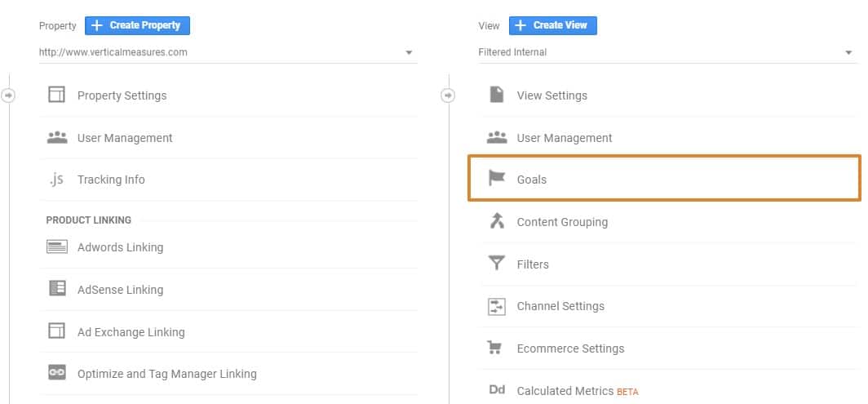Collapse the View column arrow
868x404 pixels.
point(447,95)
